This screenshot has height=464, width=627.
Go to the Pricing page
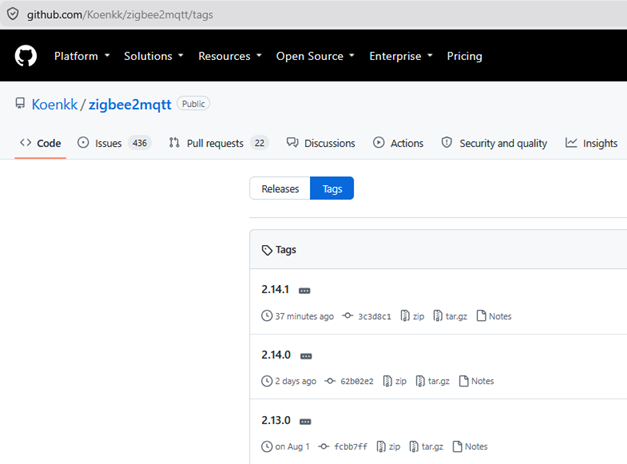464,56
